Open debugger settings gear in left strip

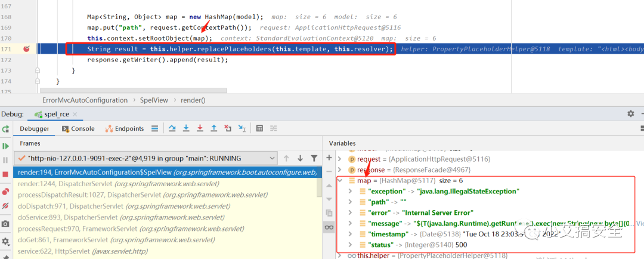coord(5,241)
